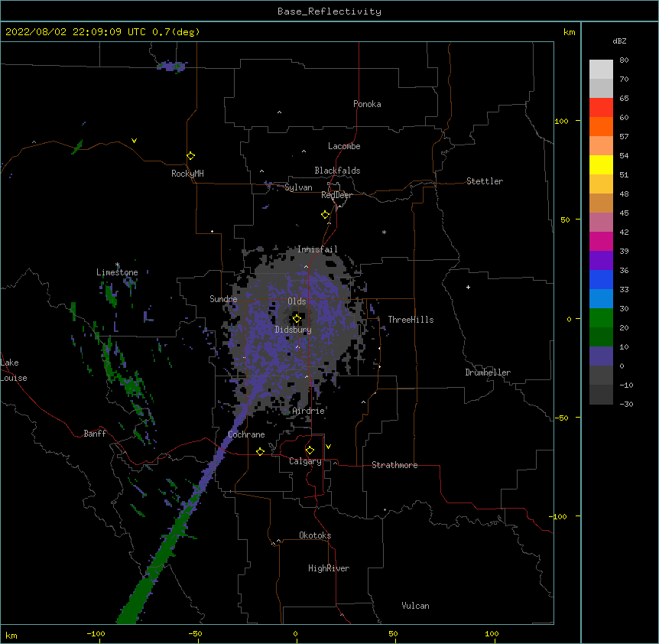Click the Vulcan town label

(415, 605)
